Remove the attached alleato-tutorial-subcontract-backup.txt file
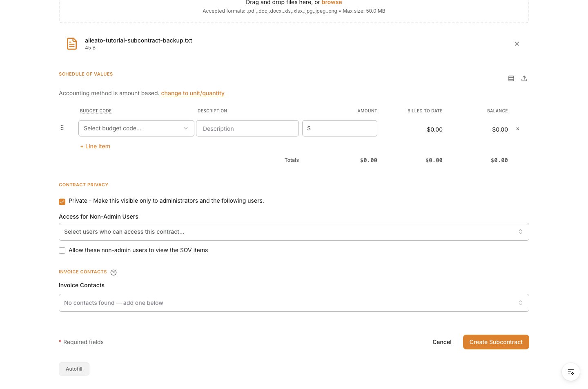This screenshot has height=389, width=588. pyautogui.click(x=517, y=44)
